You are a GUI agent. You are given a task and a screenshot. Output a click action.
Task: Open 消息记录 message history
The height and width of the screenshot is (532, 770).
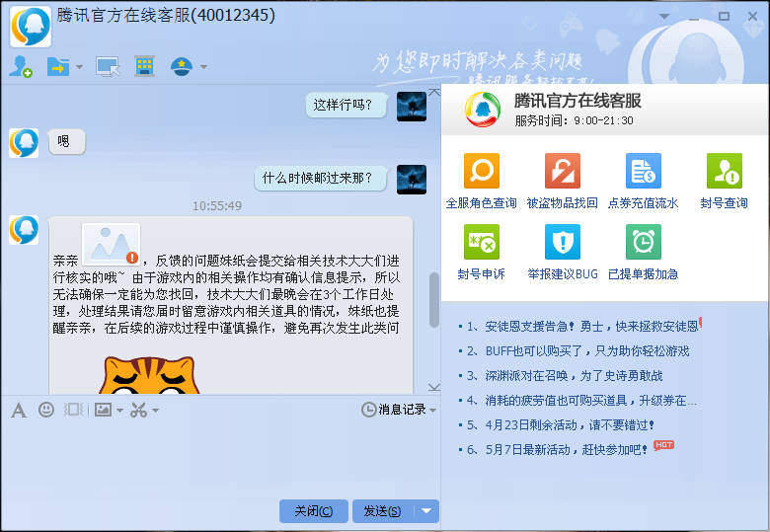tap(393, 410)
